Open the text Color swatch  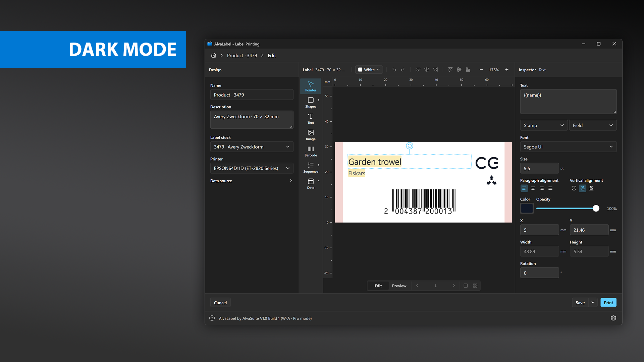(527, 208)
